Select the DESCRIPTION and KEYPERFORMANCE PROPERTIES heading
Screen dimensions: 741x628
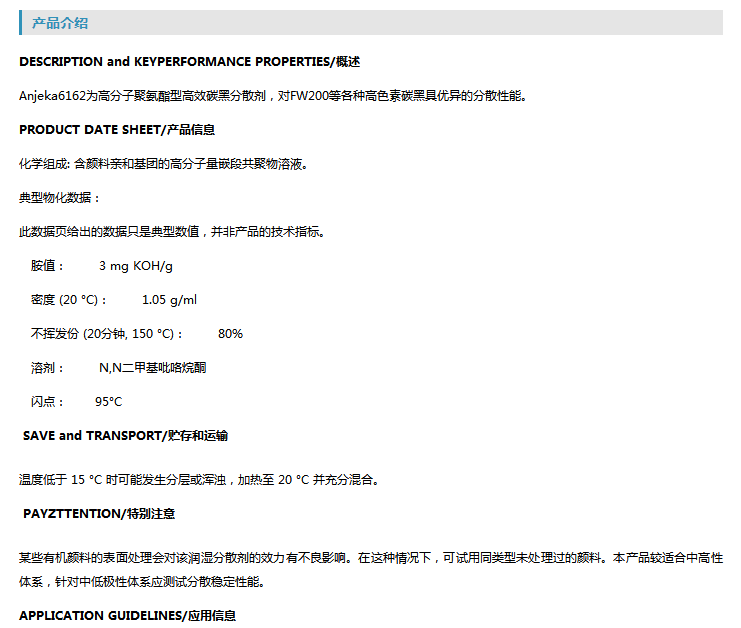coord(189,62)
